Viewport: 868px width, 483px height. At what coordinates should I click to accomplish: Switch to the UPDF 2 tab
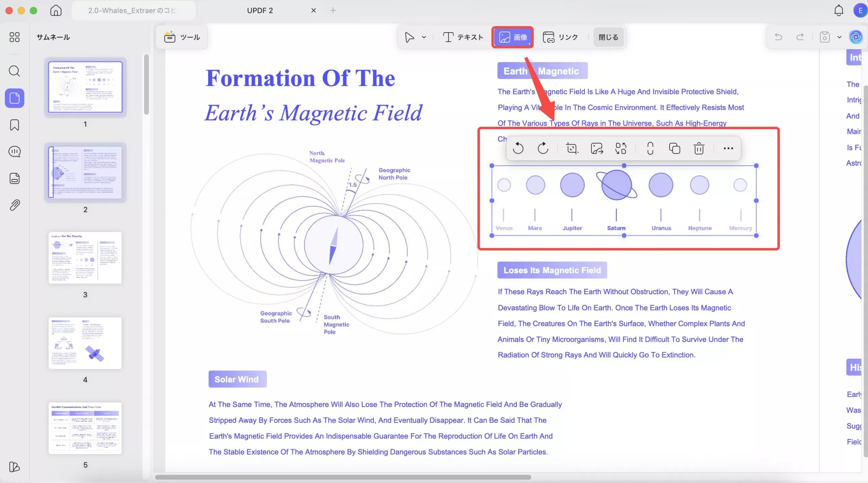(260, 11)
